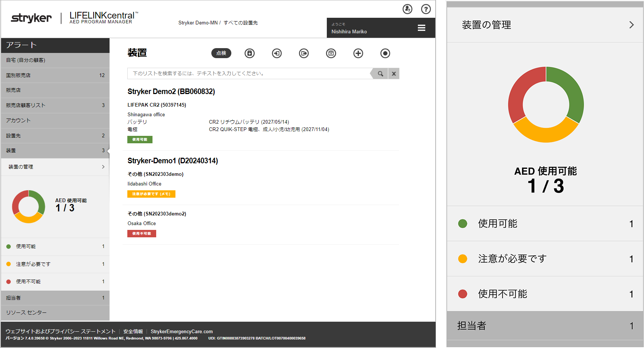Viewport: 644px width, 348px height.
Task: Click Osaka Office location text
Action: [x=142, y=224]
